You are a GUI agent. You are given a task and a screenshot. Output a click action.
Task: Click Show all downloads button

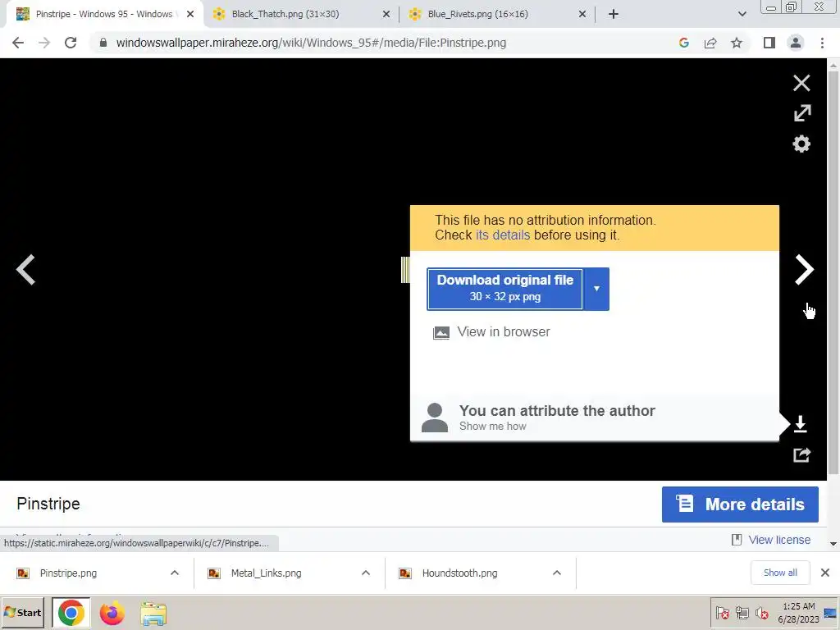pyautogui.click(x=780, y=573)
